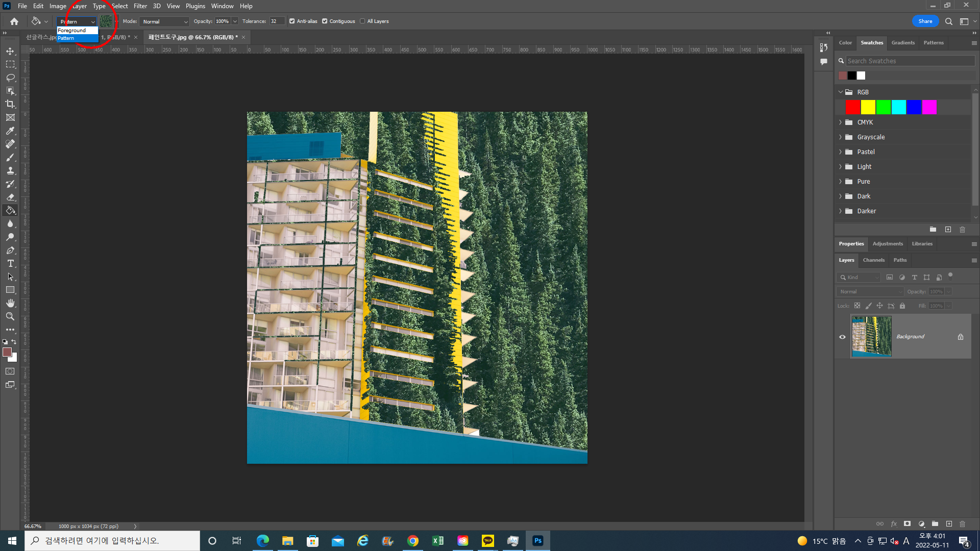The image size is (980, 551).
Task: Select the Move tool
Action: [x=10, y=51]
